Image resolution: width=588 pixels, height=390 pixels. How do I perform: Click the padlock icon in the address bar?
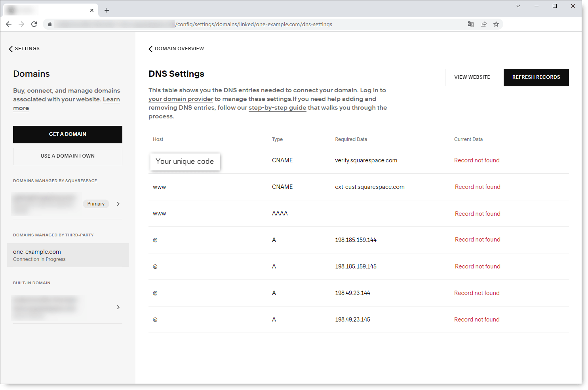click(x=49, y=24)
